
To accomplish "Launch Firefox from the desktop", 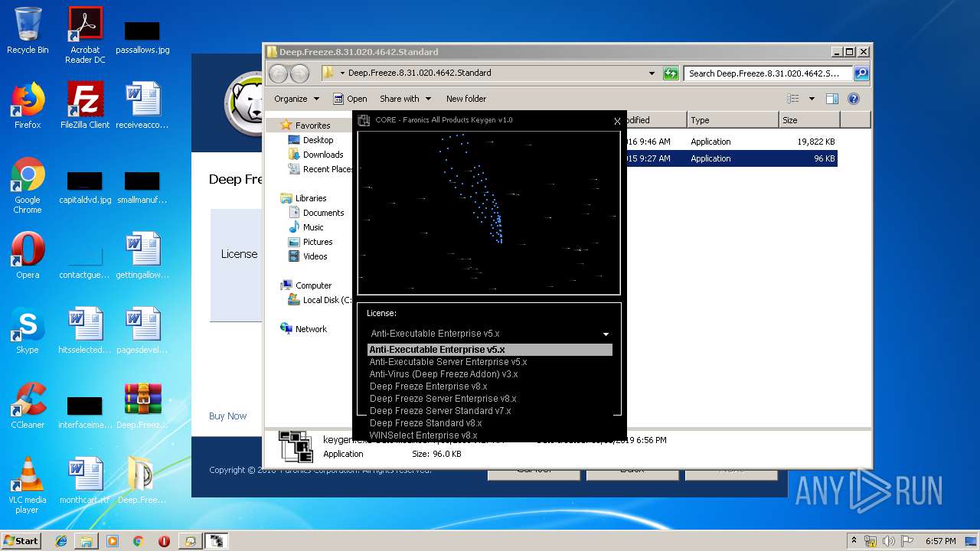I will pos(28,106).
